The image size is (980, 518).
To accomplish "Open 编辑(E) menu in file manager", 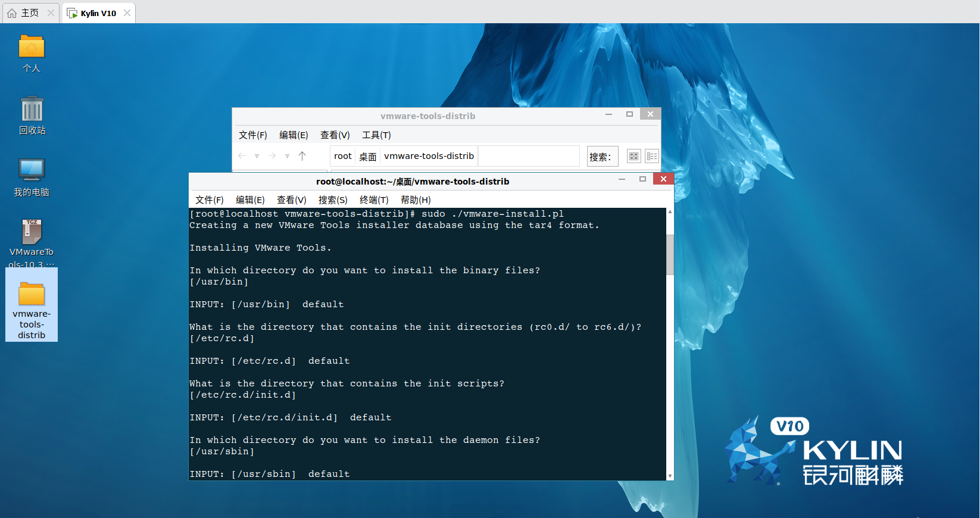I will point(294,135).
